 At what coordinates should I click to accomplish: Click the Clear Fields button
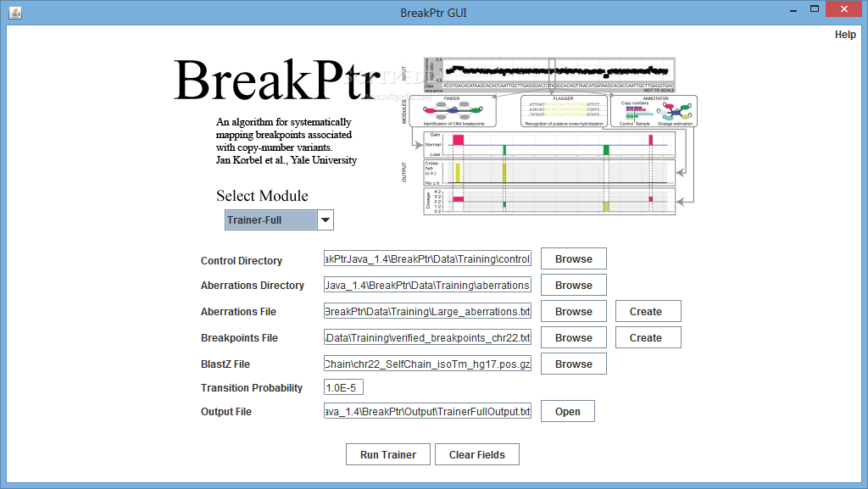(x=476, y=455)
